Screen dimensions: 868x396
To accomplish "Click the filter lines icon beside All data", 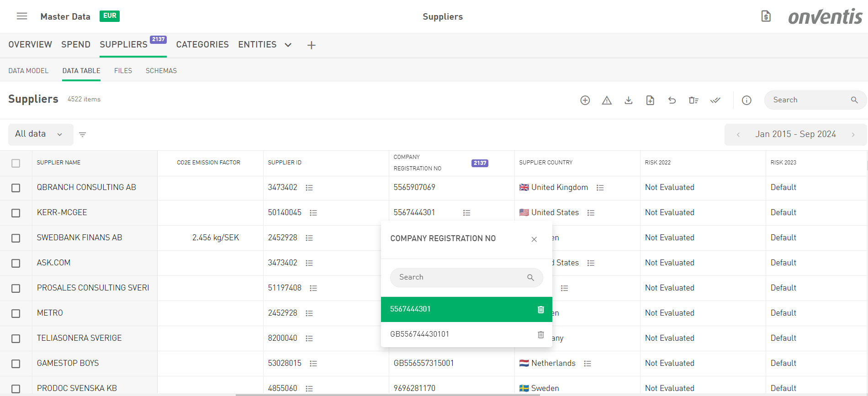I will click(x=83, y=135).
